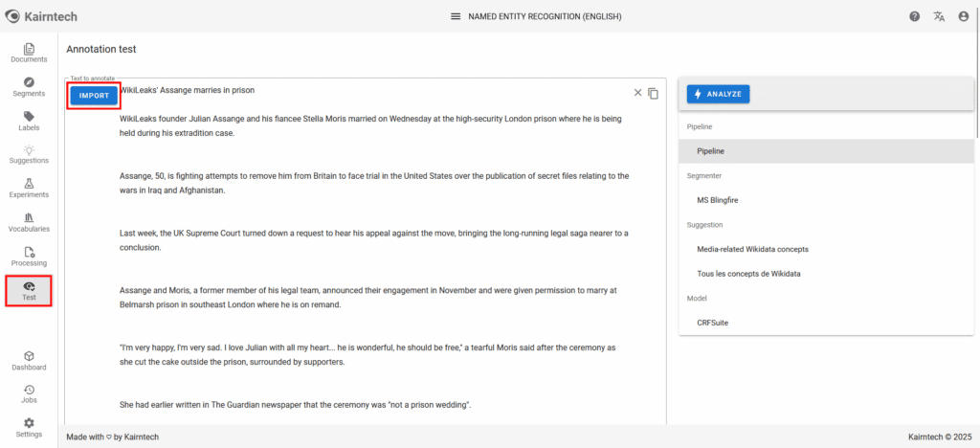This screenshot has width=980, height=448.
Task: Open the project hamburger menu
Action: tap(456, 16)
